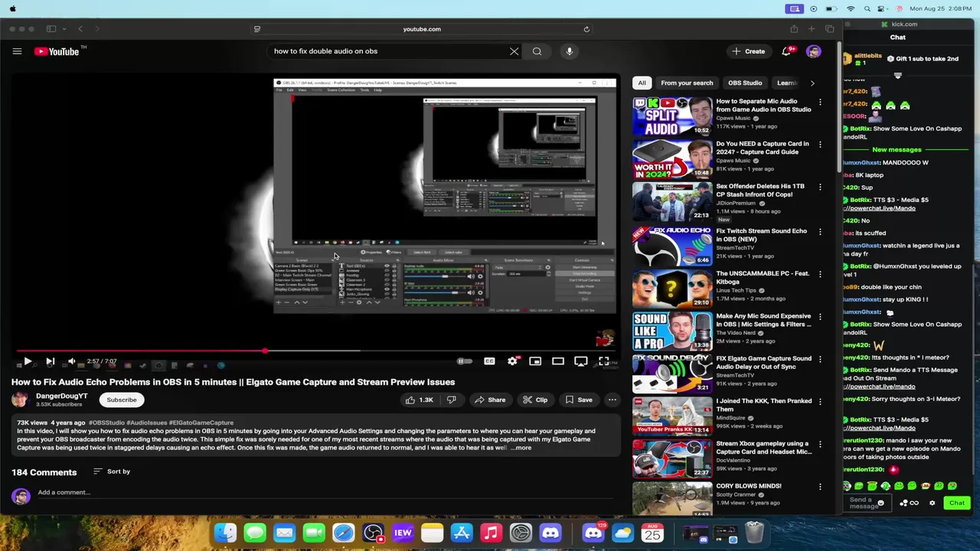Open more actions ellipsis below video
The width and height of the screenshot is (980, 551).
pyautogui.click(x=612, y=399)
